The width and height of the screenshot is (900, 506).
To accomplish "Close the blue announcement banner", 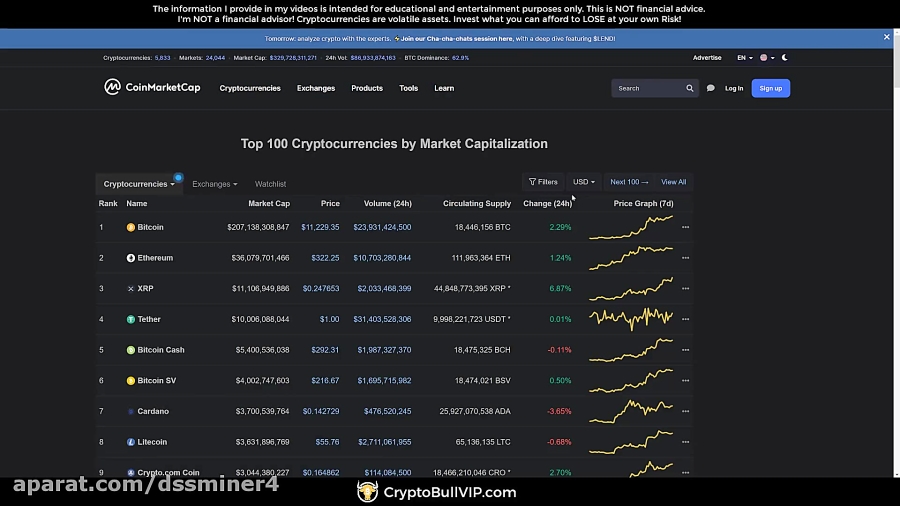I will [x=886, y=37].
